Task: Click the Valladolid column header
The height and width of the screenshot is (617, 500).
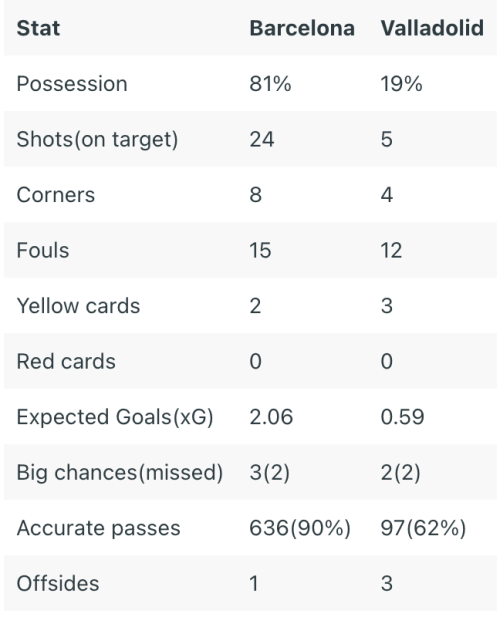Action: 432,28
